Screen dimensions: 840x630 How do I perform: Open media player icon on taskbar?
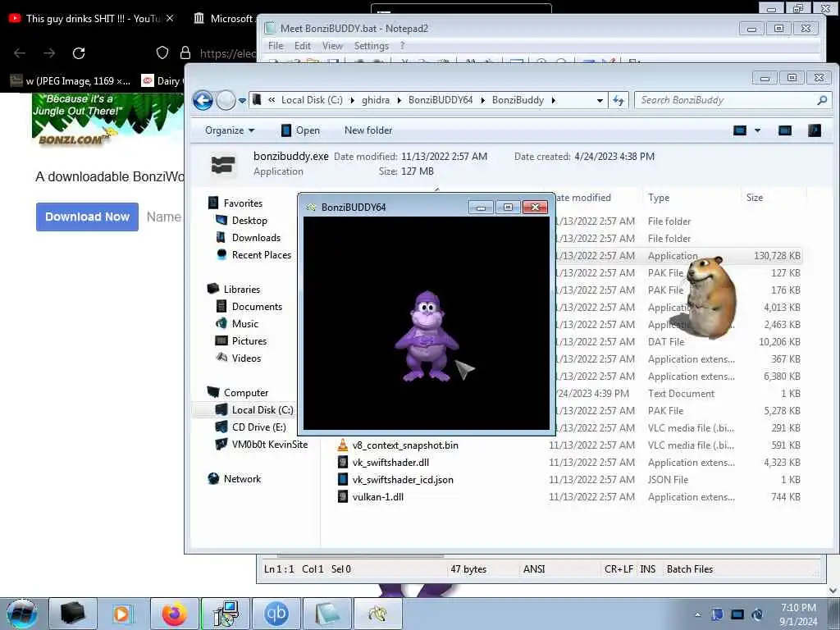pyautogui.click(x=123, y=614)
